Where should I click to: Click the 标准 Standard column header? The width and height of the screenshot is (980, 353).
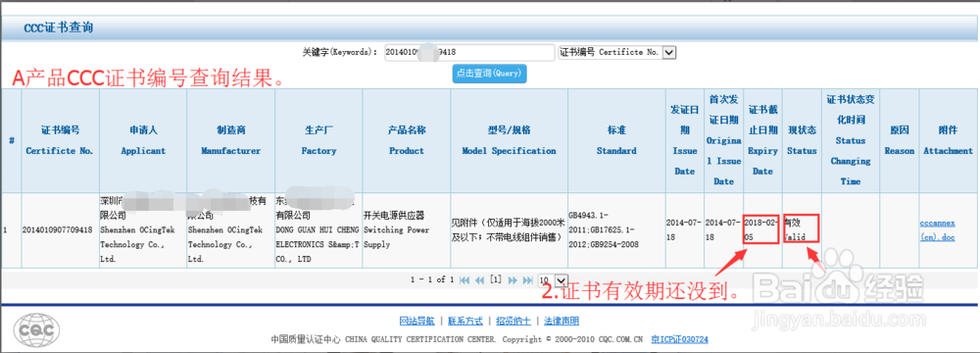pyautogui.click(x=616, y=141)
